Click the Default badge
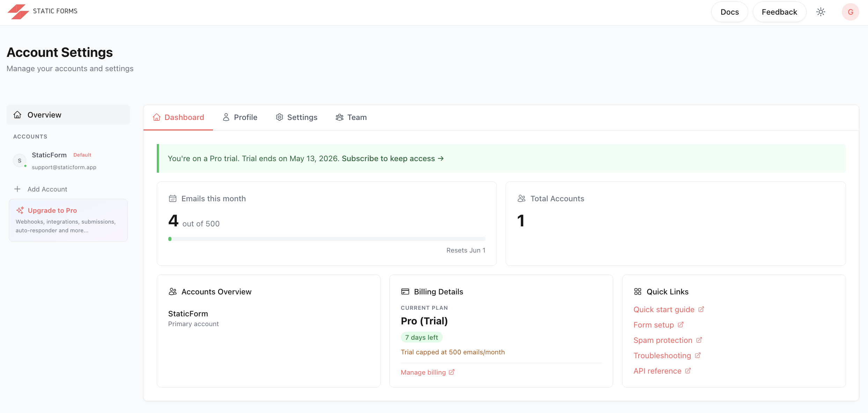The width and height of the screenshot is (868, 413). click(82, 155)
